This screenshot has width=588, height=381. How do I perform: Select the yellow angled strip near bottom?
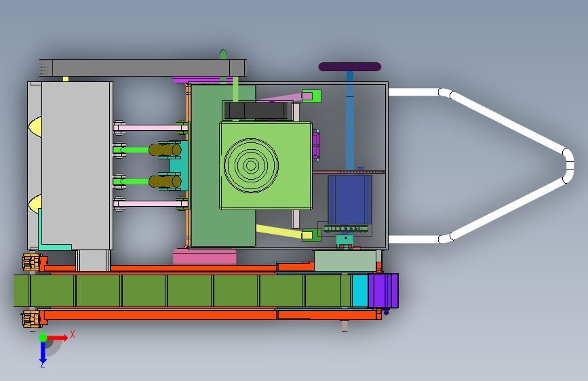(x=284, y=231)
